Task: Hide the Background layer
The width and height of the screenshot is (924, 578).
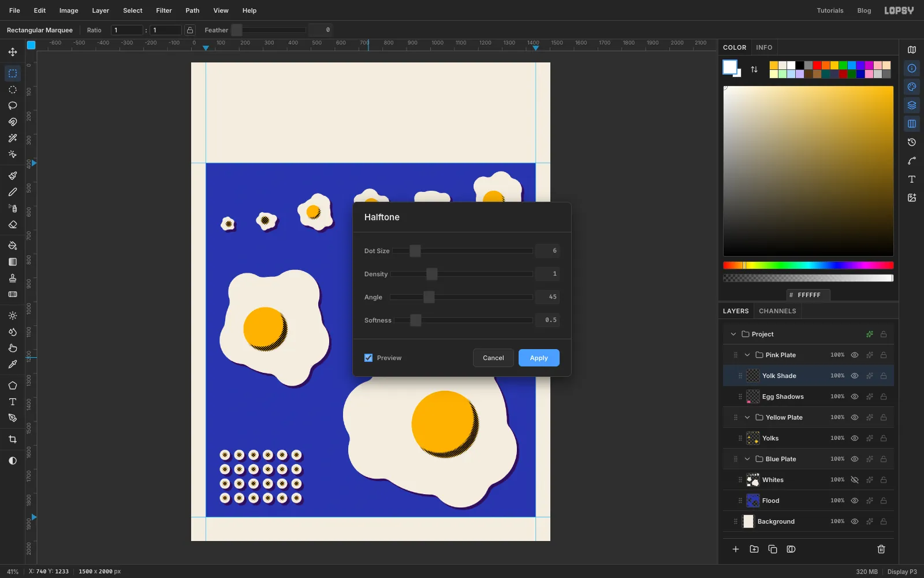Action: tap(855, 521)
